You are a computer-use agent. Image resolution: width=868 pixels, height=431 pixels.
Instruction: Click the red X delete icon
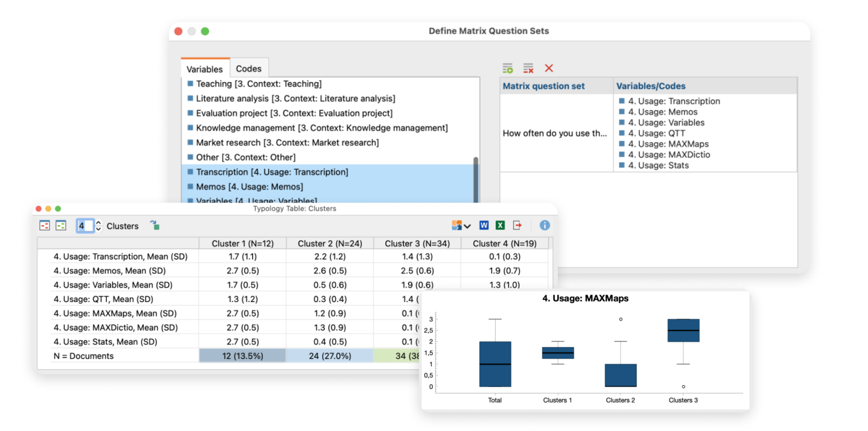coord(549,68)
